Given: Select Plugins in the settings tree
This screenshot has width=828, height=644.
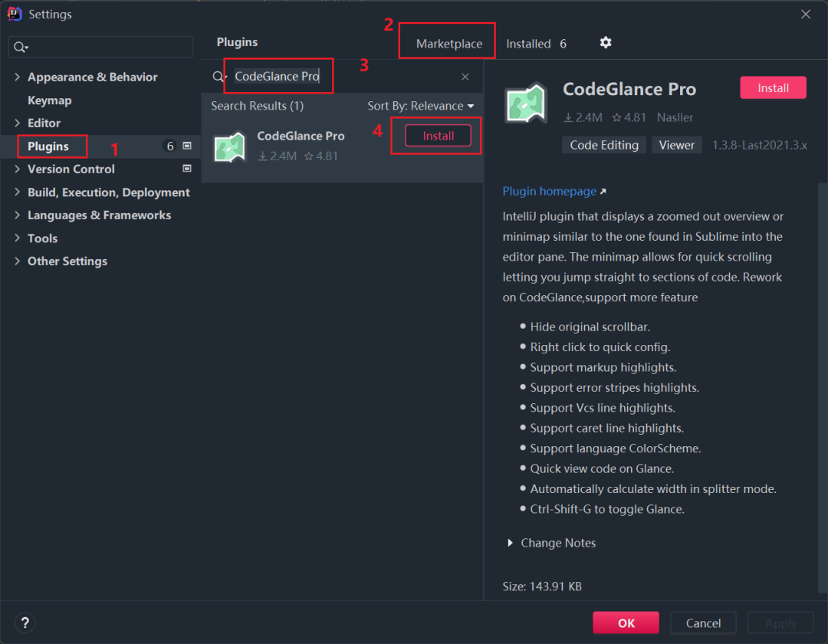Looking at the screenshot, I should point(48,146).
